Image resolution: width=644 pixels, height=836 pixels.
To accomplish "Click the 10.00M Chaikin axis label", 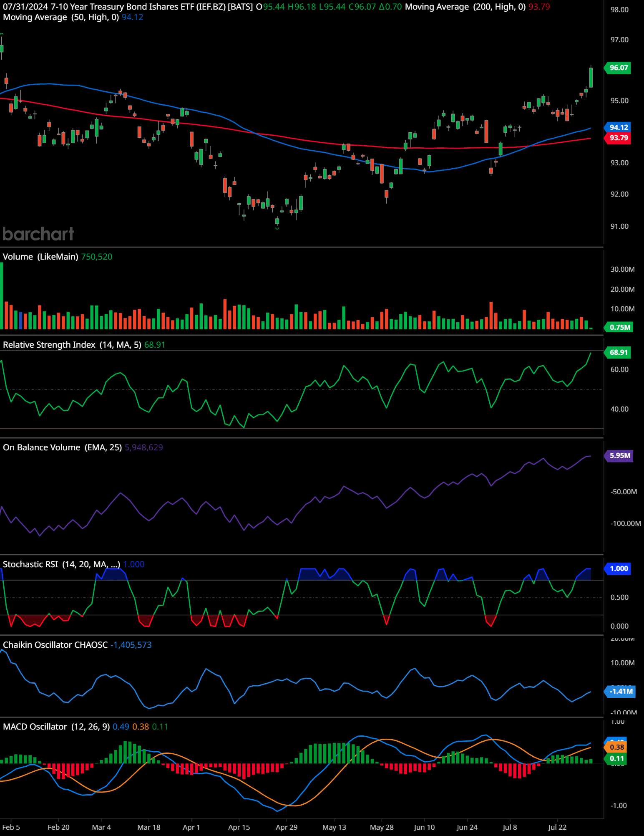I will click(622, 663).
